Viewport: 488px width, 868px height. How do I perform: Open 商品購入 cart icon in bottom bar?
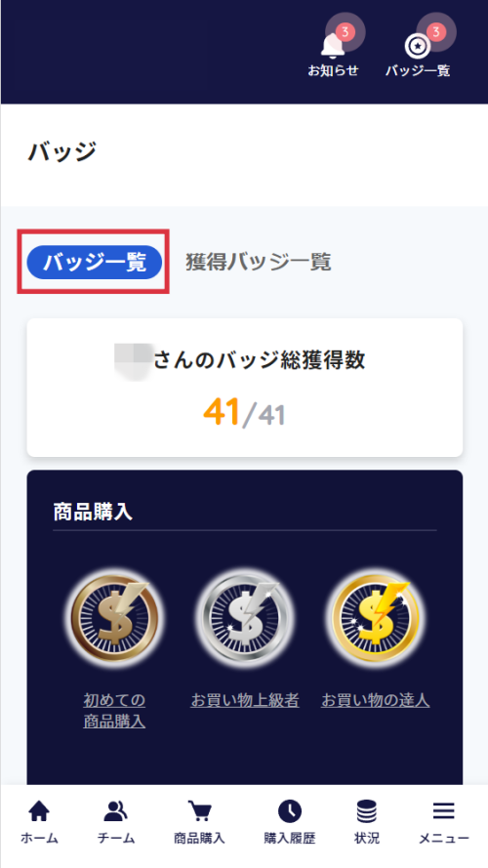(200, 812)
